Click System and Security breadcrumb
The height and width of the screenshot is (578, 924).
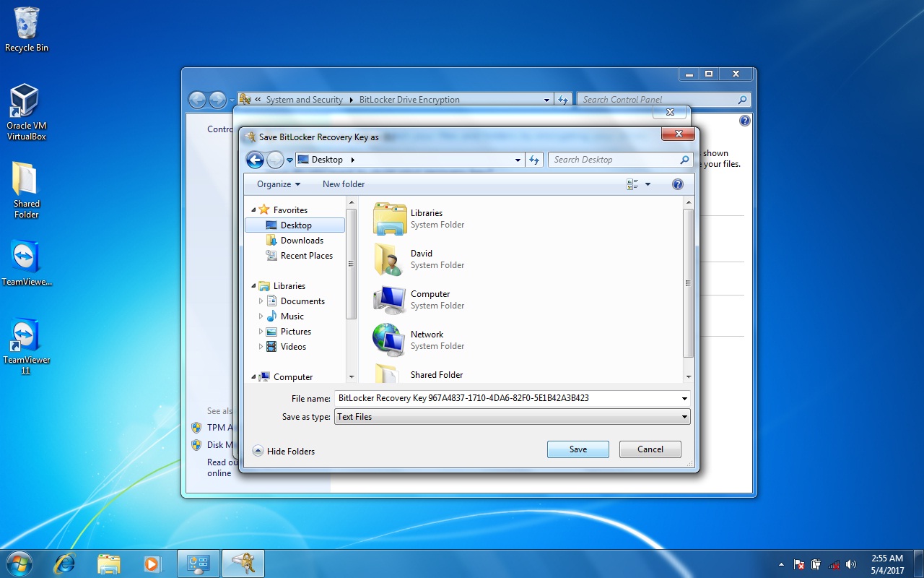tap(305, 100)
